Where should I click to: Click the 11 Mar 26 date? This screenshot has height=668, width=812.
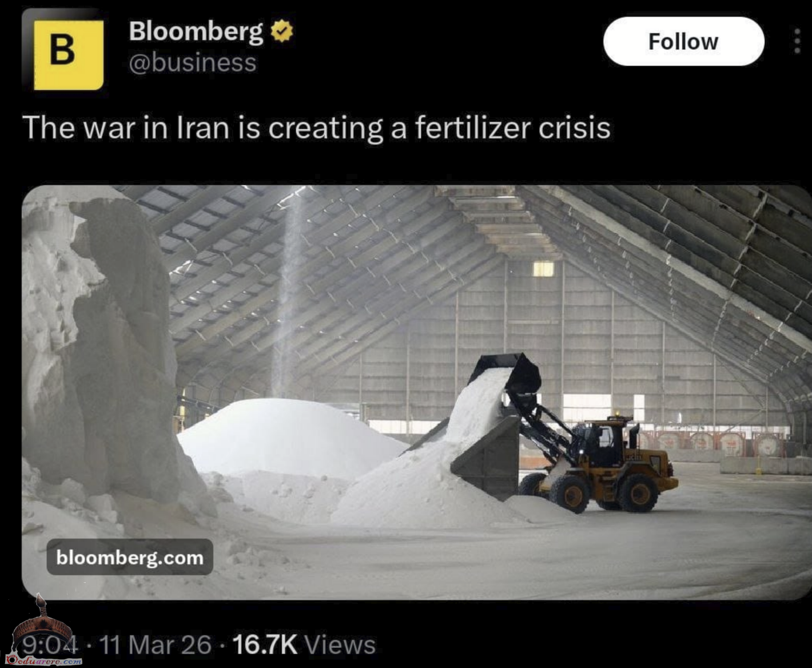156,645
